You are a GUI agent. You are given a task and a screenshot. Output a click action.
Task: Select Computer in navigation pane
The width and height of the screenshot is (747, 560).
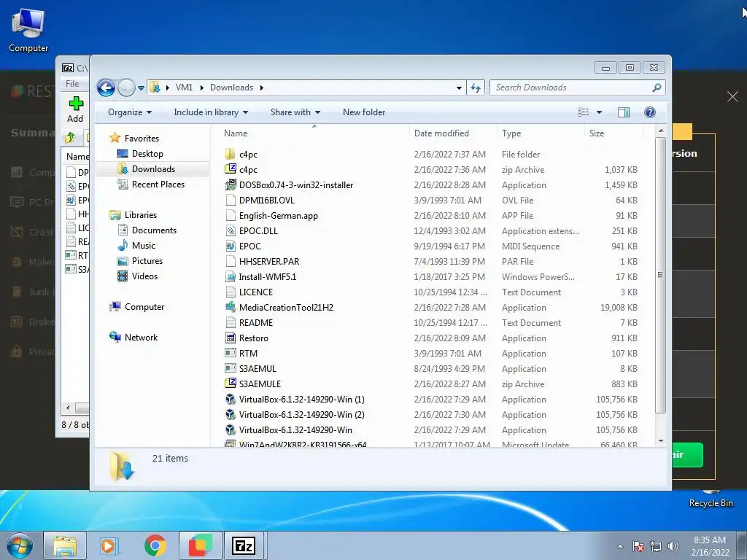point(137,307)
